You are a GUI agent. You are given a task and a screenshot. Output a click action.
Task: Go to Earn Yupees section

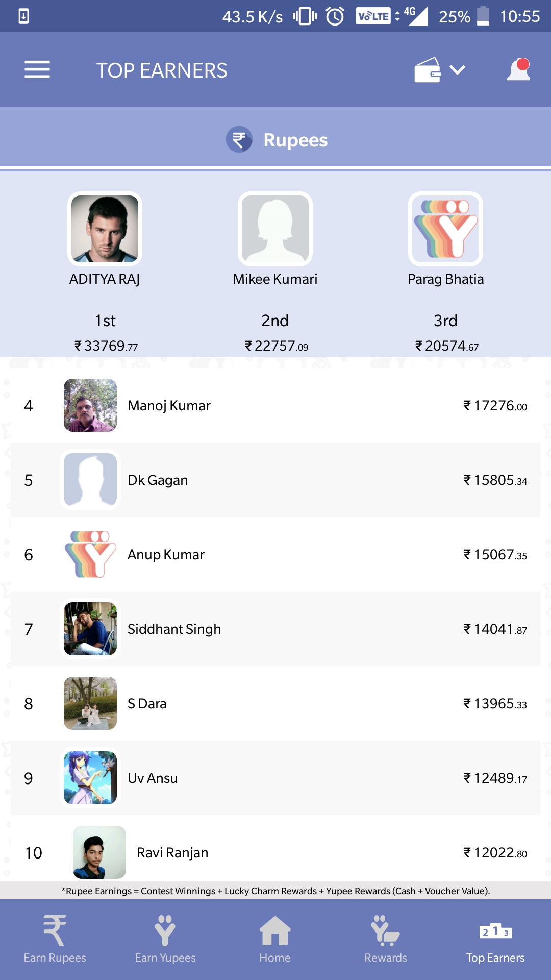(x=165, y=939)
